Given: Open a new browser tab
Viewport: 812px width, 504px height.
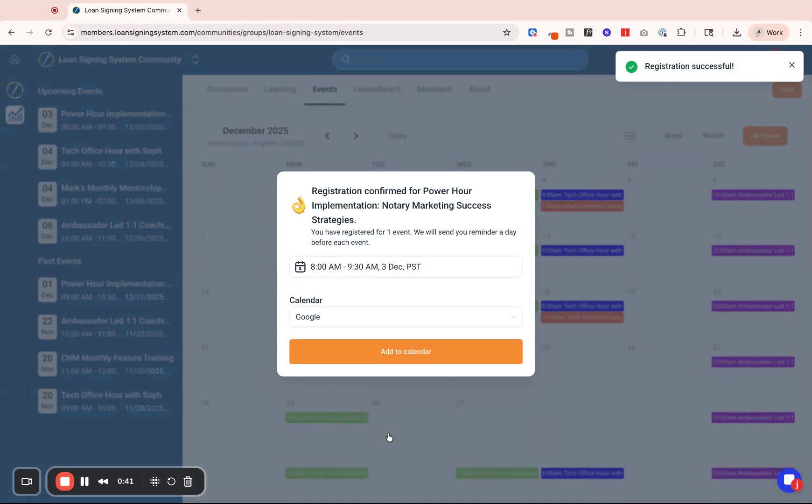Looking at the screenshot, I should point(198,10).
